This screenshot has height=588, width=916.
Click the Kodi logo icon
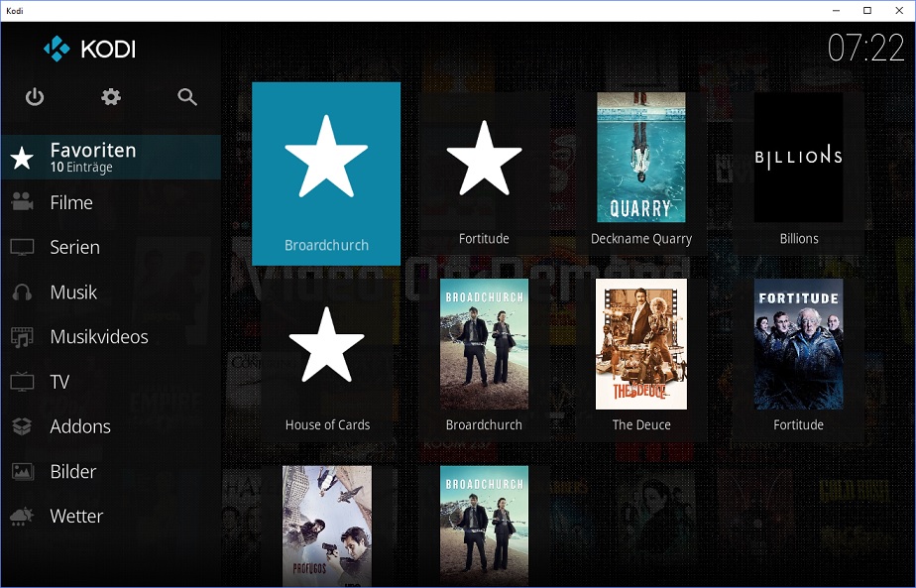pyautogui.click(x=57, y=50)
